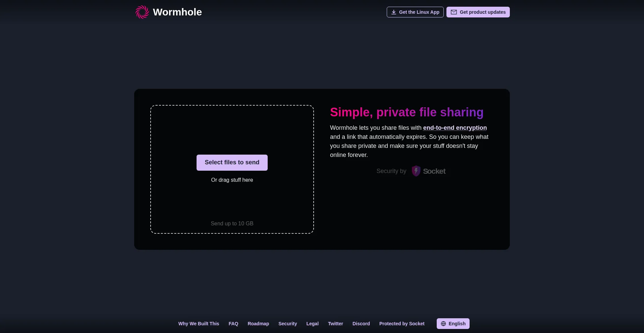Click envelope icon for product updates

[x=454, y=12]
